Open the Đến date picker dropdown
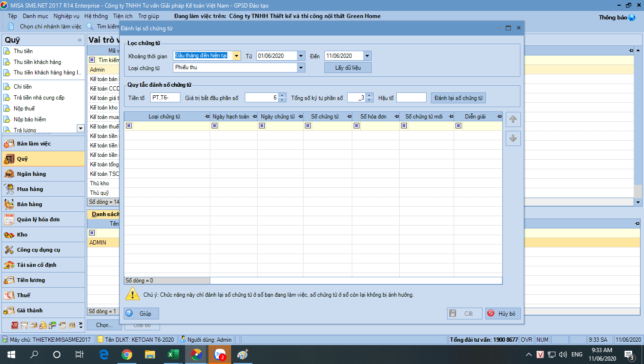The image size is (644, 364). coord(367,56)
